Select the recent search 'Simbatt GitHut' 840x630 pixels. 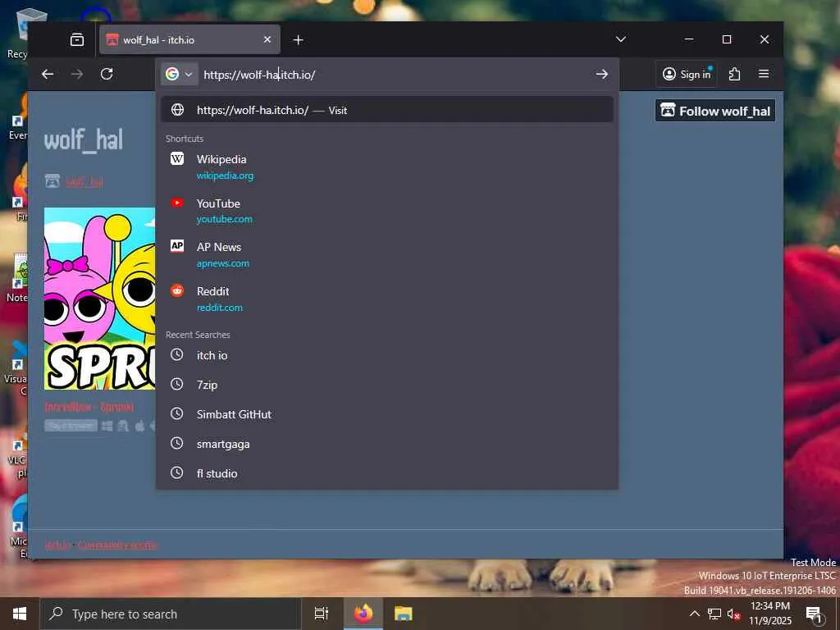click(x=387, y=414)
